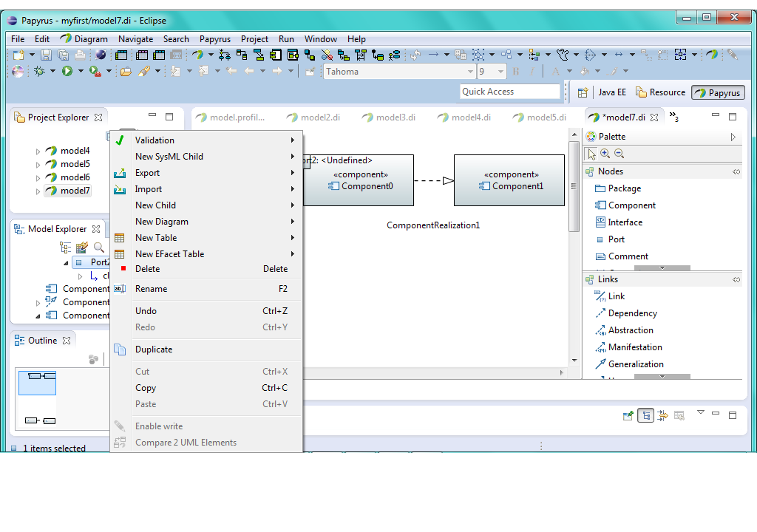Switch to the model5.di editor tab
This screenshot has height=532, width=757.
pos(539,117)
